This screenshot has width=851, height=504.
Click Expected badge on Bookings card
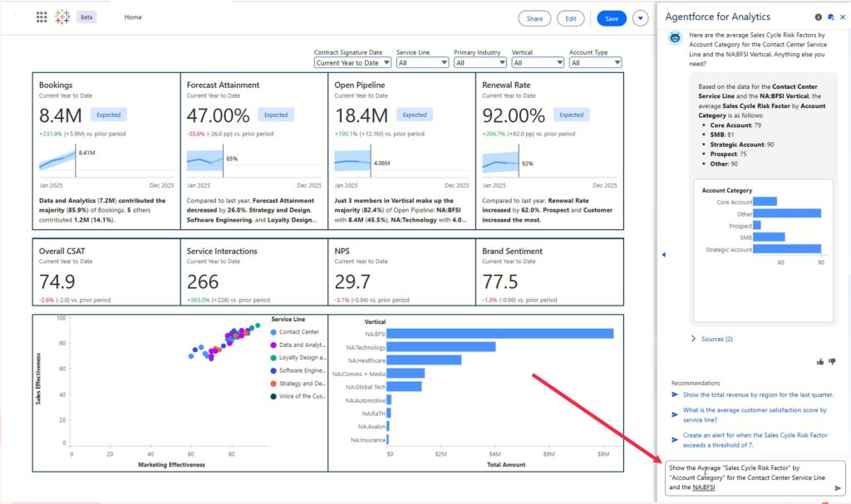coord(109,115)
